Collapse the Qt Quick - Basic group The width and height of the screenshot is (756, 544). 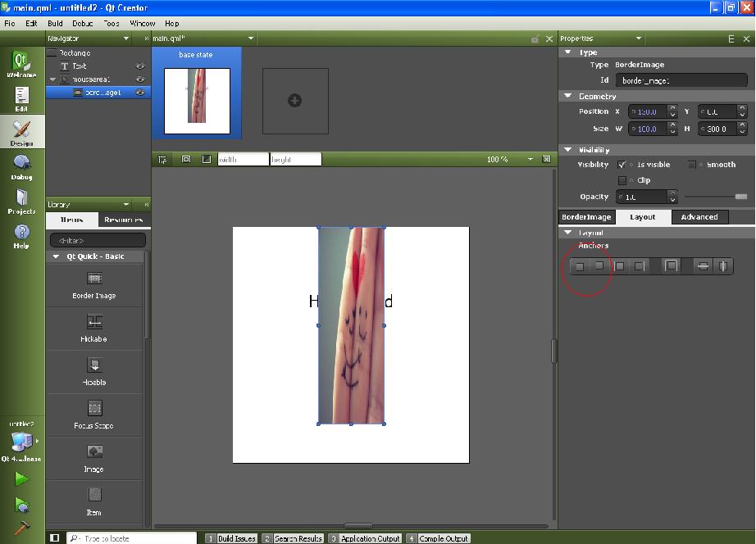pyautogui.click(x=56, y=256)
